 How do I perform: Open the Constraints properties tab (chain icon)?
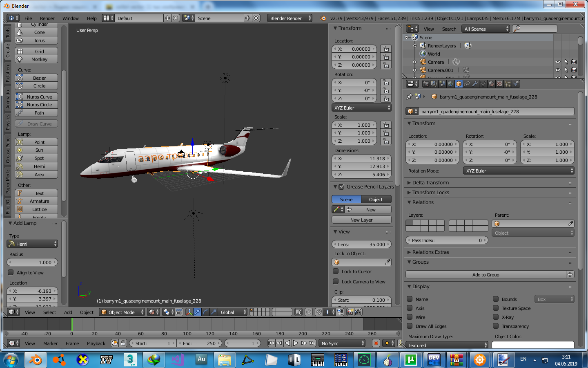(467, 84)
